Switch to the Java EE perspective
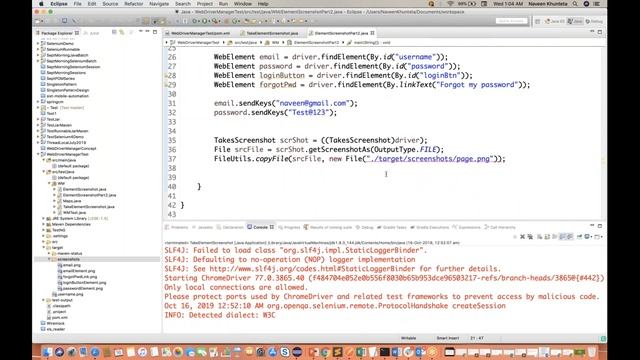This screenshot has width=640, height=360. point(555,21)
